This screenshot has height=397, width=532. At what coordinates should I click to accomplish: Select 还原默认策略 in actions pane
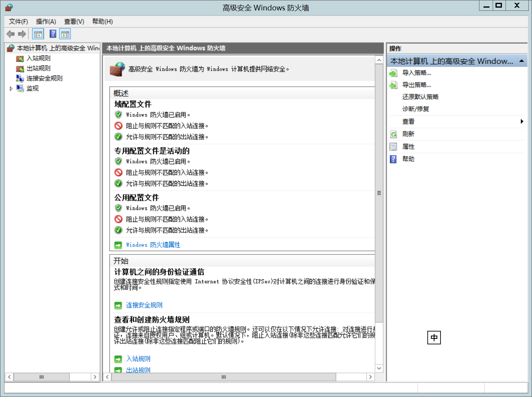point(420,97)
